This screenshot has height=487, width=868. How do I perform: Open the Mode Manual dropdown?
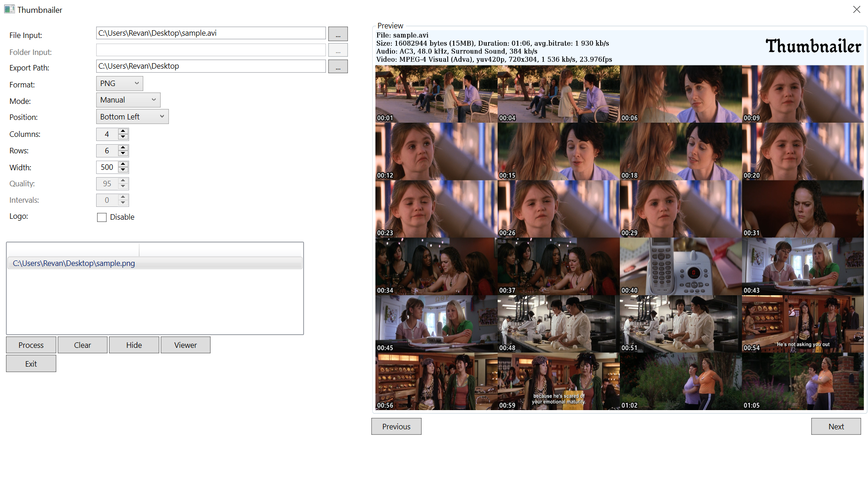128,100
